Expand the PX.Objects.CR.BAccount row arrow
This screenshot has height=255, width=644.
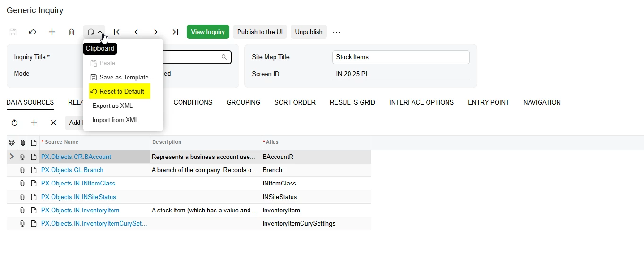tap(12, 157)
